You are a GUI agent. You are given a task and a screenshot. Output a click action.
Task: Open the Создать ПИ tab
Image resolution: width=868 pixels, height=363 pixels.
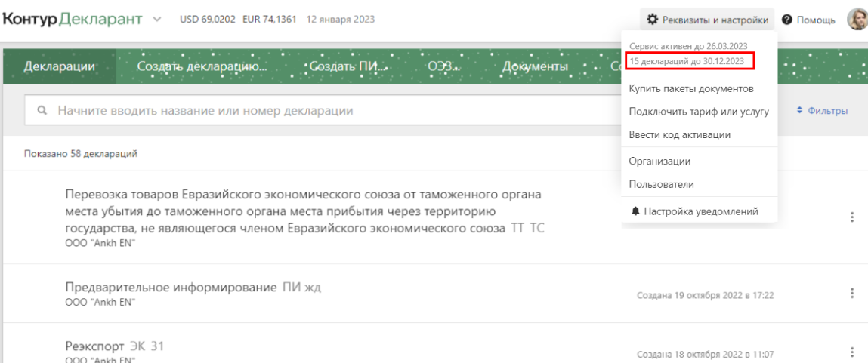(x=347, y=66)
